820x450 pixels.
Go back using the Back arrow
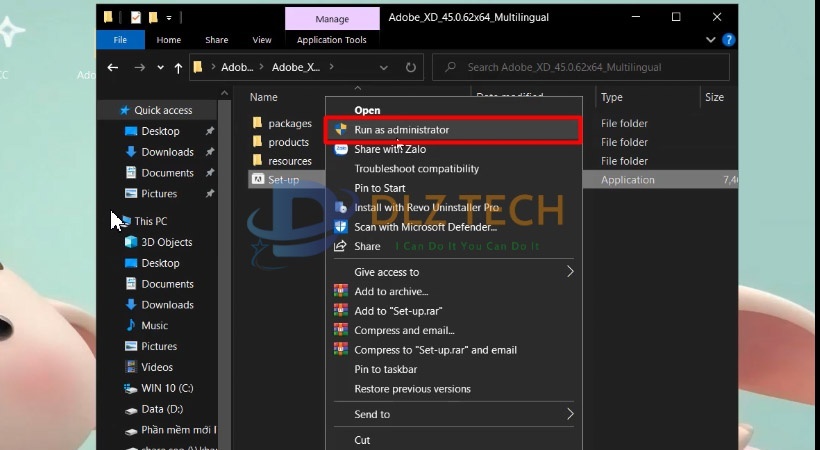112,67
